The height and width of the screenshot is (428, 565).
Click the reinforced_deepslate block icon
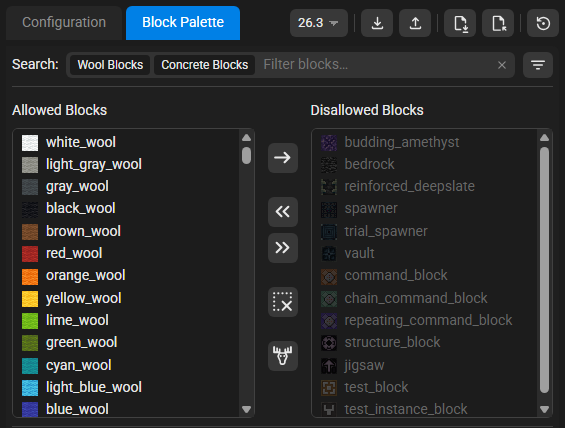tap(329, 187)
